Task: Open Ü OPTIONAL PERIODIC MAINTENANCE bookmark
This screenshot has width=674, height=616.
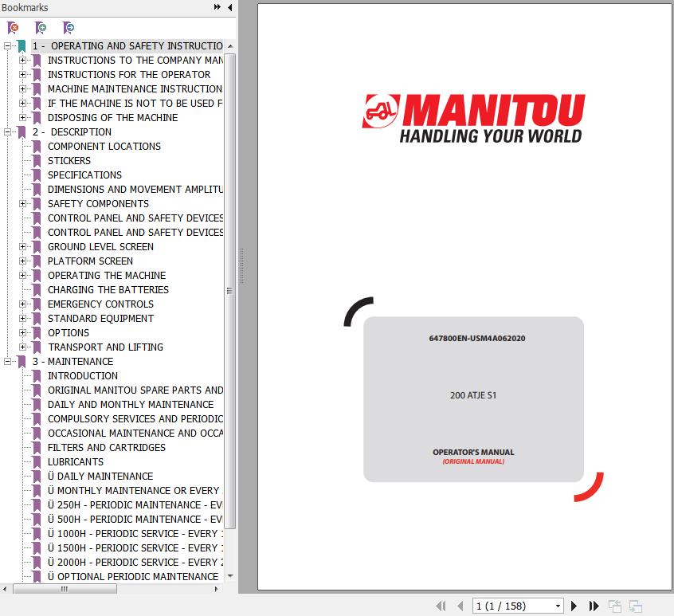Action: [x=133, y=576]
